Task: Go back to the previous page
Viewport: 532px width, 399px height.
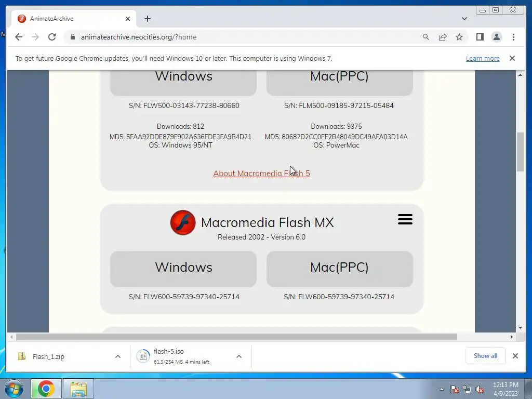Action: [19, 37]
